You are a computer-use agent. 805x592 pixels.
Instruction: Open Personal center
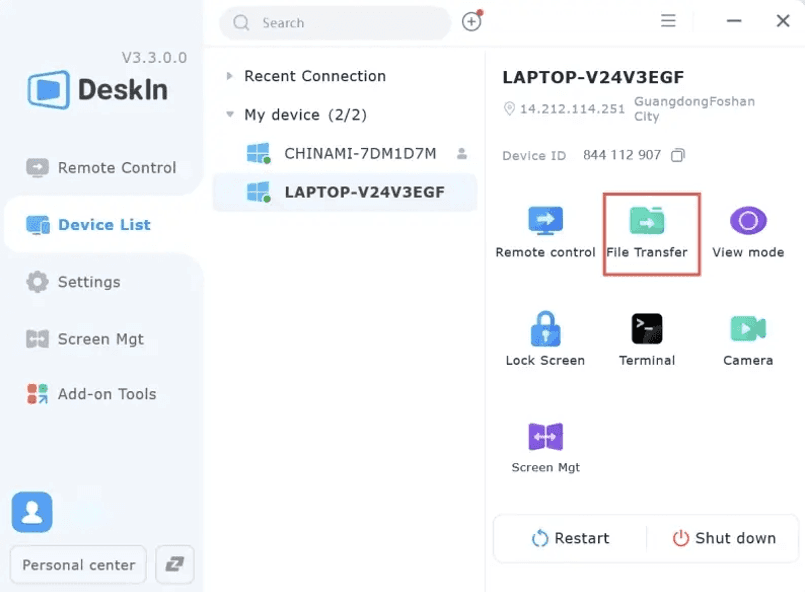pyautogui.click(x=79, y=564)
